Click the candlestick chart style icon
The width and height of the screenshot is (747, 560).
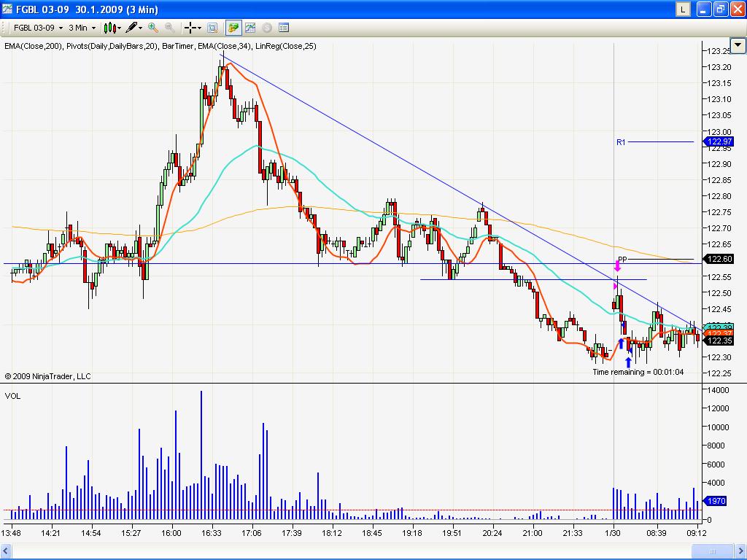109,28
